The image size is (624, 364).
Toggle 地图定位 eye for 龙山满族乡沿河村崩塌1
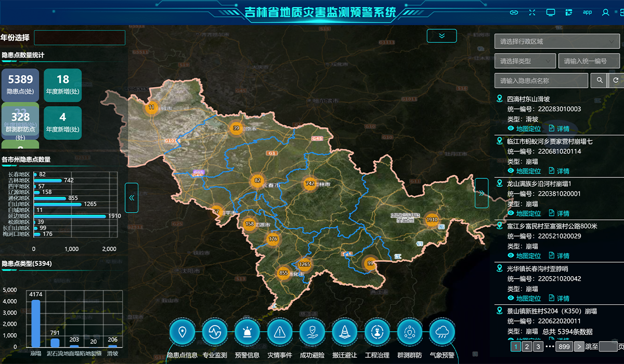(511, 213)
